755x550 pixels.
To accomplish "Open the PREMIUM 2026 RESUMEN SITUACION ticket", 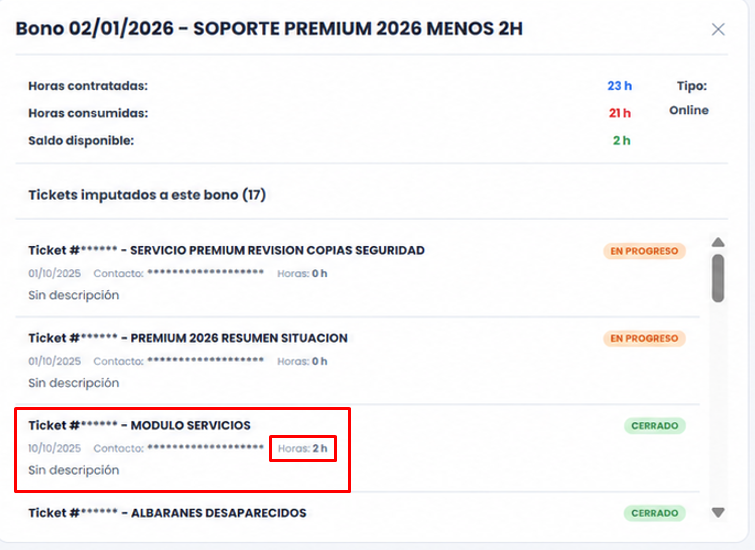I will coord(188,338).
